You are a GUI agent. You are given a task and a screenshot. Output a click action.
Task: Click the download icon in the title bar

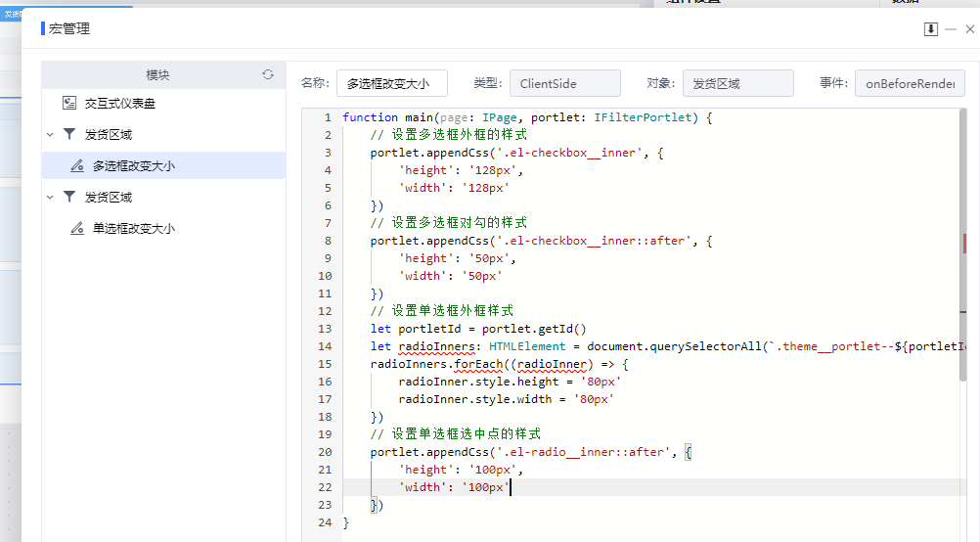931,29
